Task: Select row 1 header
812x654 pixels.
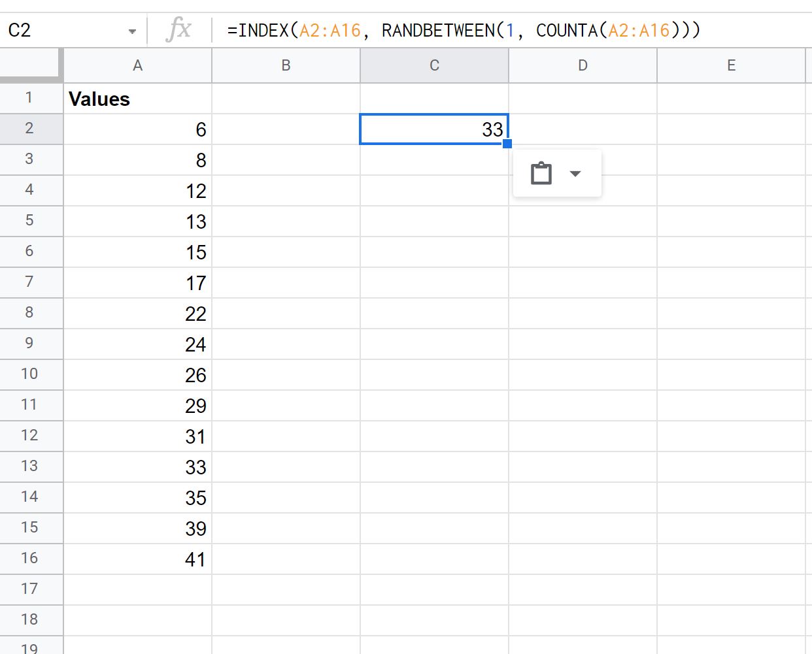Action: click(31, 98)
